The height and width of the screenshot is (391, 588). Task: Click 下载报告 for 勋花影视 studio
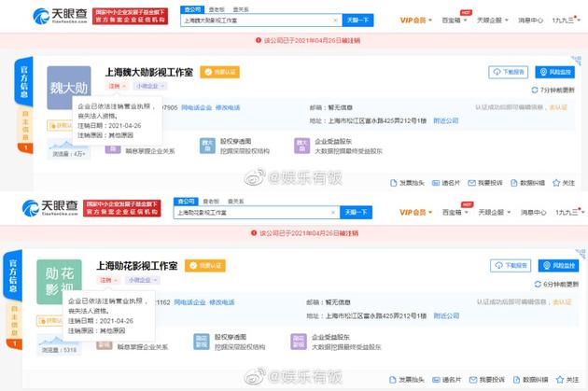tap(511, 265)
